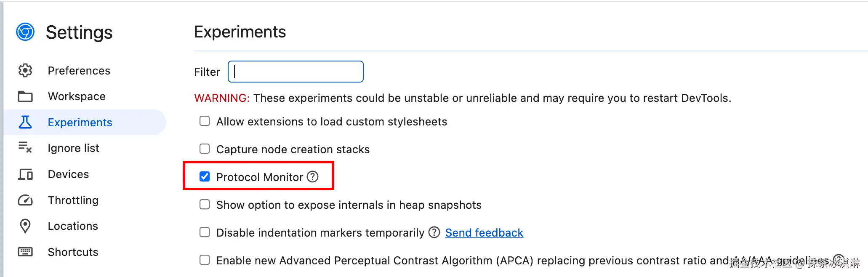868x277 pixels.
Task: Open the Preferences settings tab
Action: (79, 71)
